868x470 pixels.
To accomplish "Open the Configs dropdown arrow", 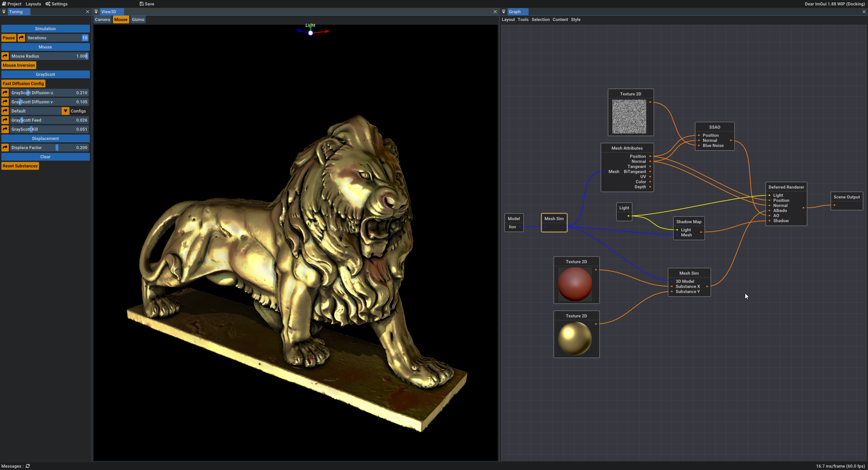I will click(65, 111).
